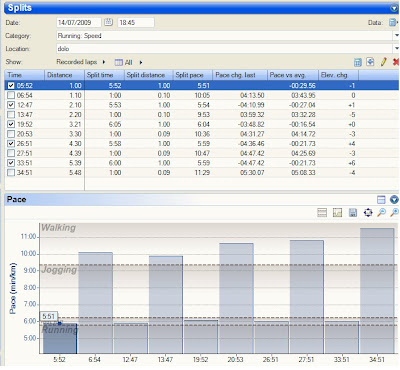Select the 19:52 bar in pace chart
The height and width of the screenshot is (370, 400).
click(x=201, y=337)
